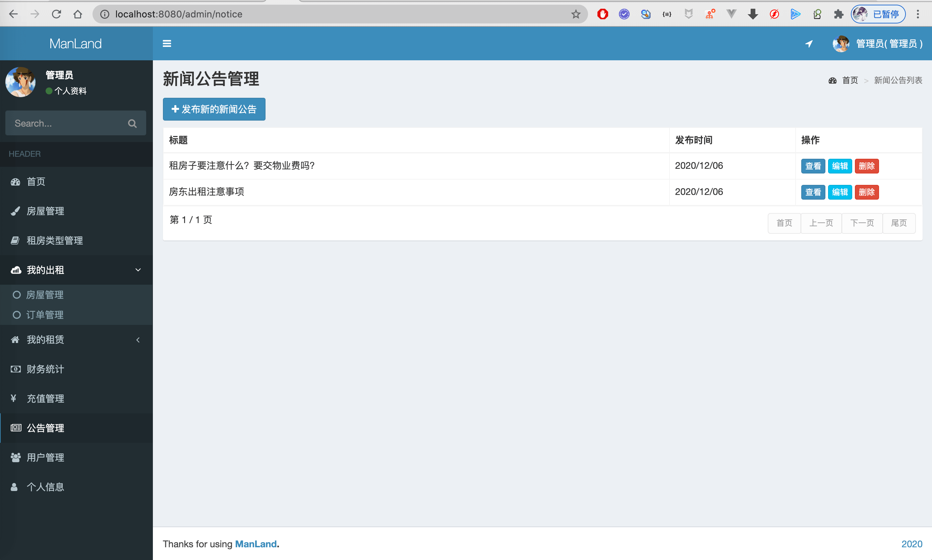Reload the page with refresh icon

point(56,14)
